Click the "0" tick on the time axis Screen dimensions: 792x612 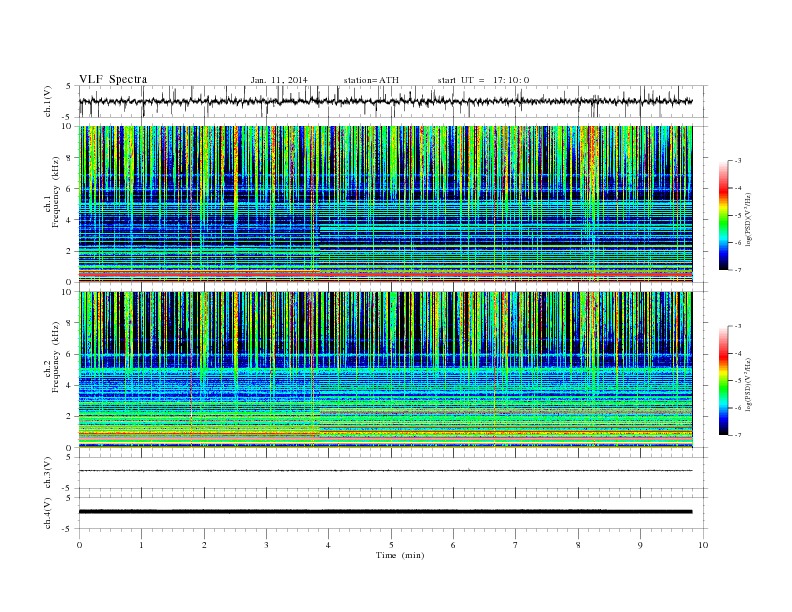tap(79, 545)
